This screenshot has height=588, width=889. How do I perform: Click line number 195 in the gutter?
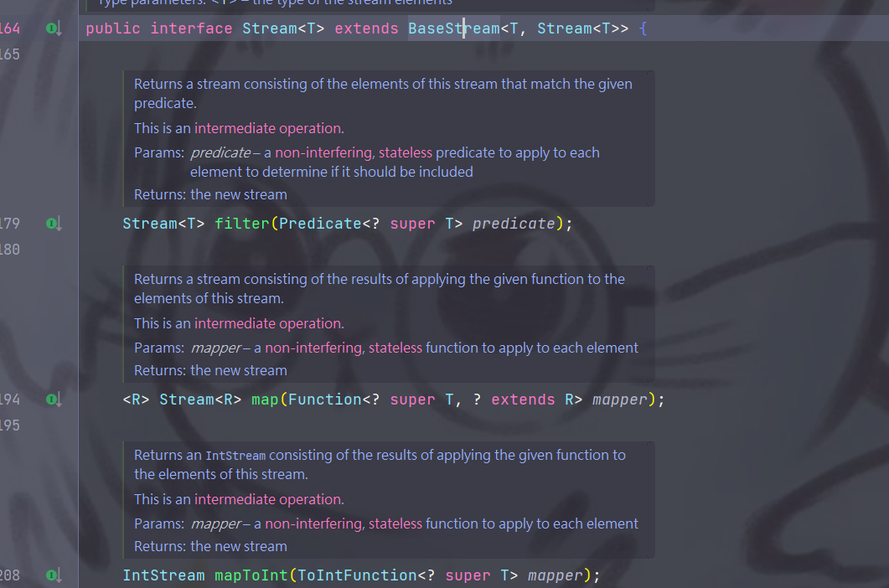point(11,426)
